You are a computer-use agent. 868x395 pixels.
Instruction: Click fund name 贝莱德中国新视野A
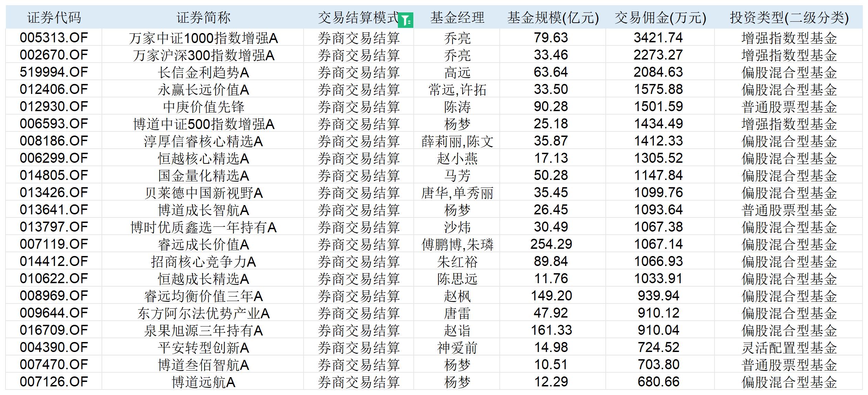coord(203,193)
